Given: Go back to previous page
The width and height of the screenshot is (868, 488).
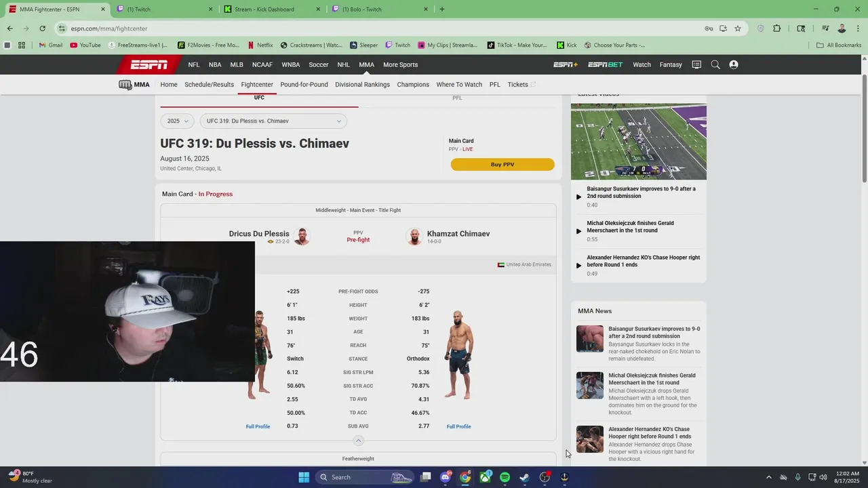Looking at the screenshot, I should point(10,28).
